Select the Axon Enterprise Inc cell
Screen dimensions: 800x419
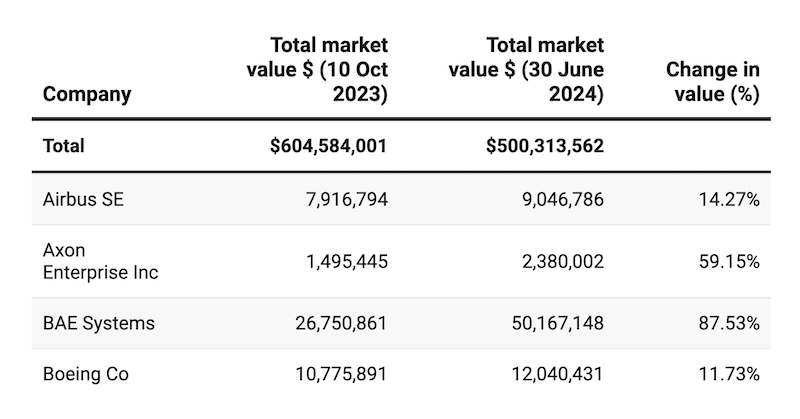click(100, 261)
